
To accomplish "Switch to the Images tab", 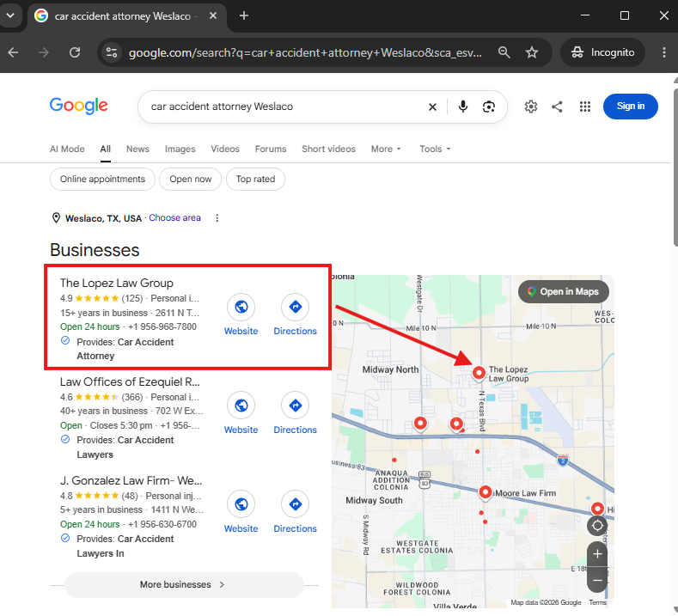I will click(x=180, y=149).
